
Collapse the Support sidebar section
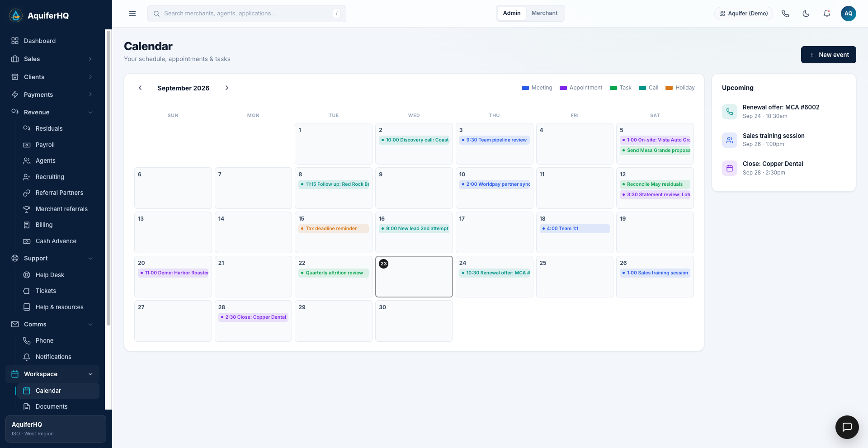click(52, 258)
